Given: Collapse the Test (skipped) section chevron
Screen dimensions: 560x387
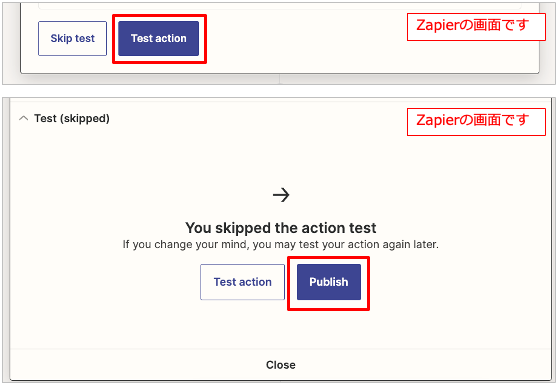Looking at the screenshot, I should coord(24,118).
